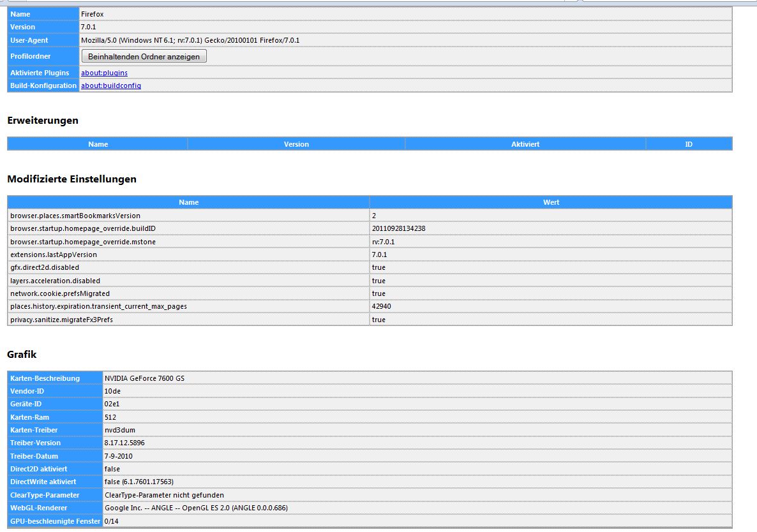Click the 'Wert' header in Modifizierte Einstellungen

click(x=551, y=202)
